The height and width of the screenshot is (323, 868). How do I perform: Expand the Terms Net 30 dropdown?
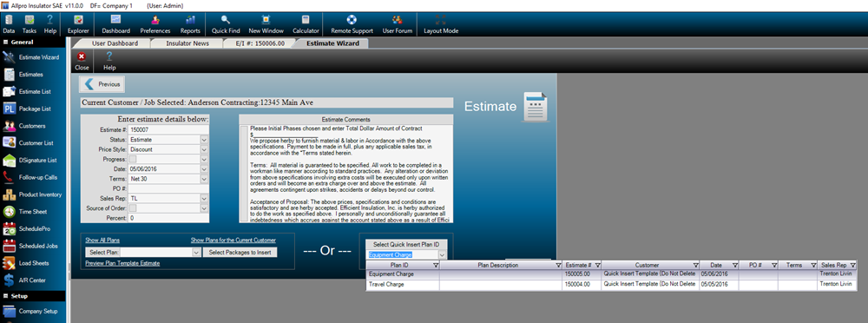[x=204, y=179]
